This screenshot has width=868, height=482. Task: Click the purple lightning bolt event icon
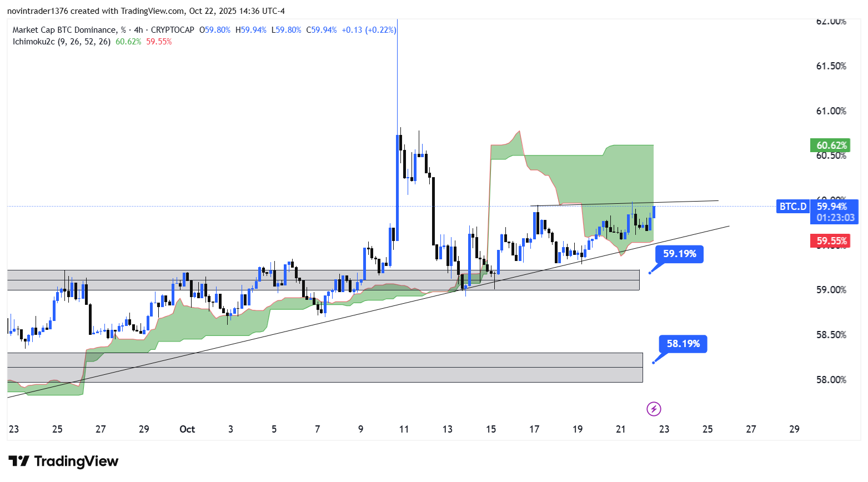(654, 409)
